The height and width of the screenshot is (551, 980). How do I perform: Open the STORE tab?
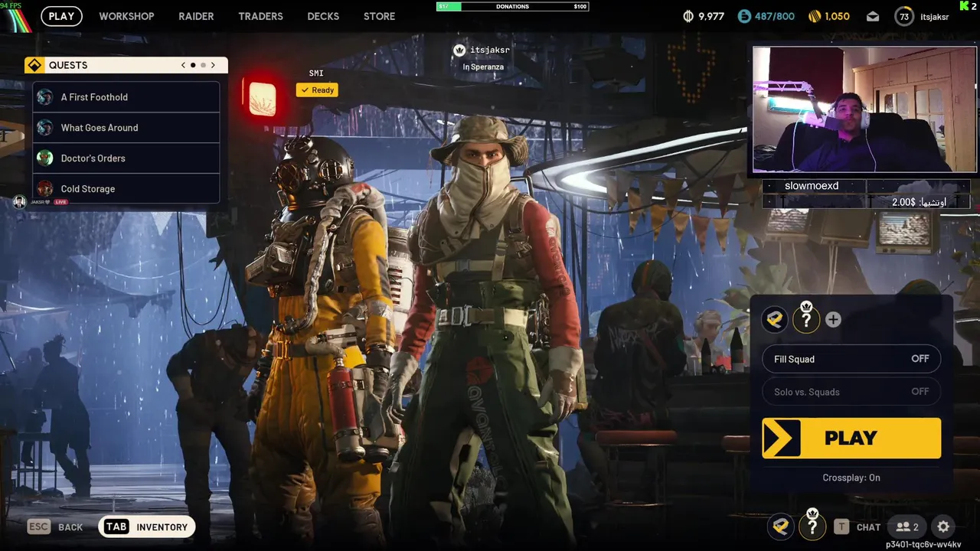point(379,16)
